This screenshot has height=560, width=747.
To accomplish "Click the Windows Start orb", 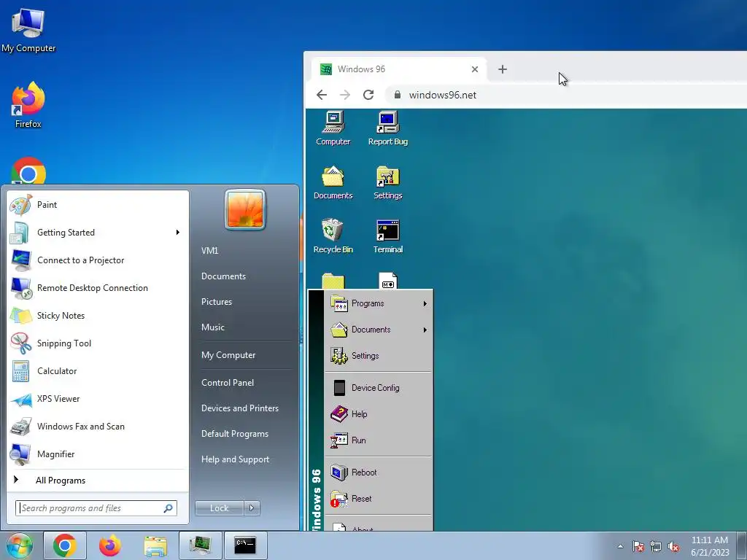I will (x=19, y=545).
